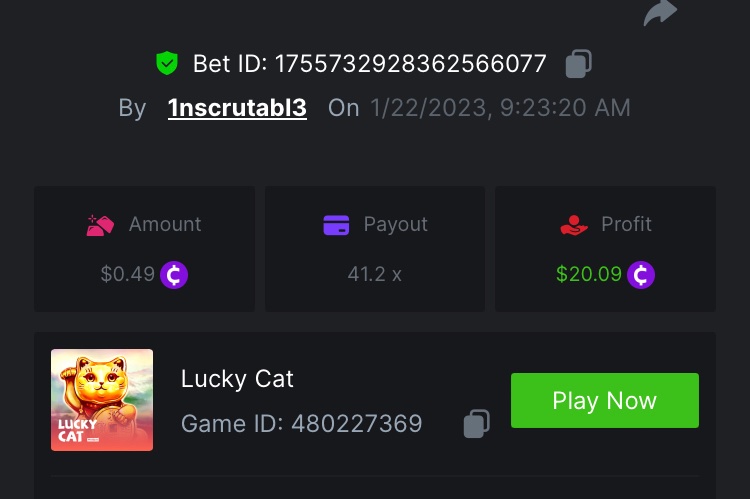The height and width of the screenshot is (499, 750).
Task: Click the Profit label
Action: pyautogui.click(x=626, y=225)
